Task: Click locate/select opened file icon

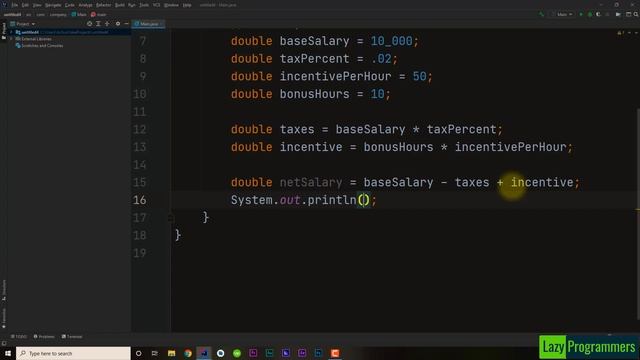Action: [x=89, y=24]
